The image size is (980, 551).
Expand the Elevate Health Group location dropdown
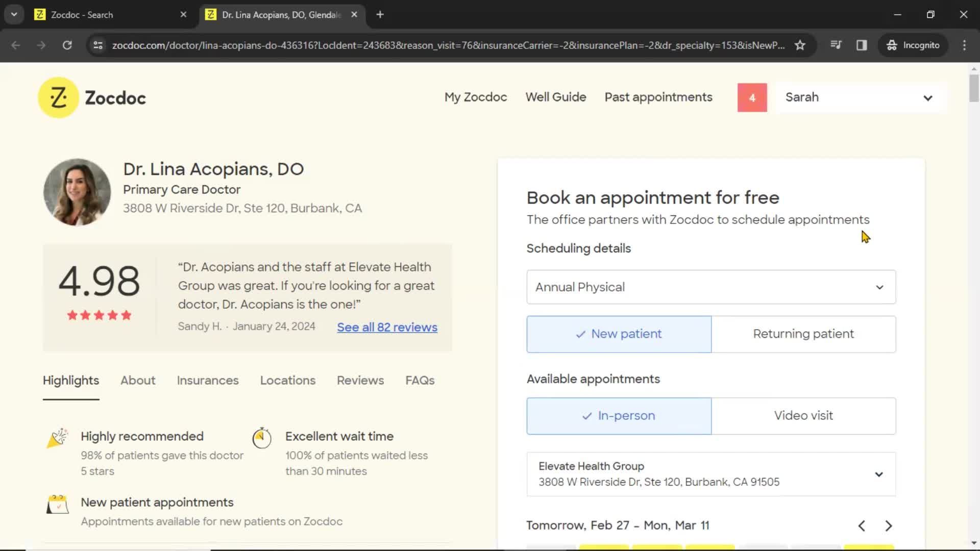tap(880, 473)
